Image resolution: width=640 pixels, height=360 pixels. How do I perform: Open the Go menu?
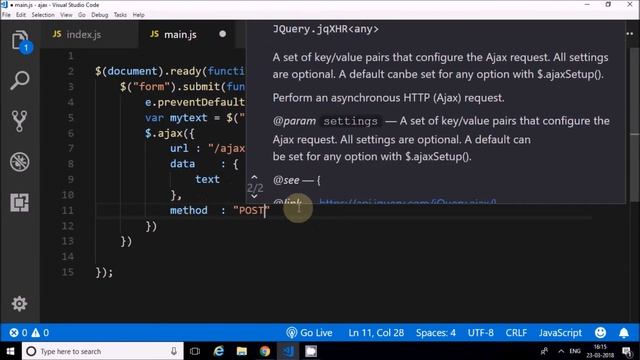[82, 15]
